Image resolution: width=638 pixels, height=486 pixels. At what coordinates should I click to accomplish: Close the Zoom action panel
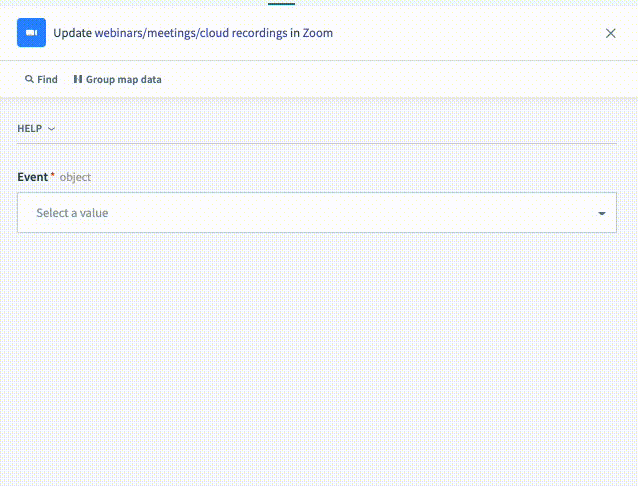[610, 33]
